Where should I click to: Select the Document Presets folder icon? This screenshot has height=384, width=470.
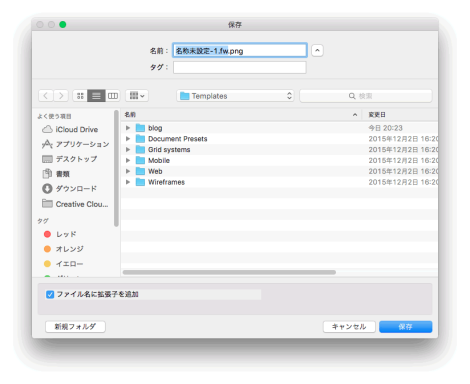point(140,139)
